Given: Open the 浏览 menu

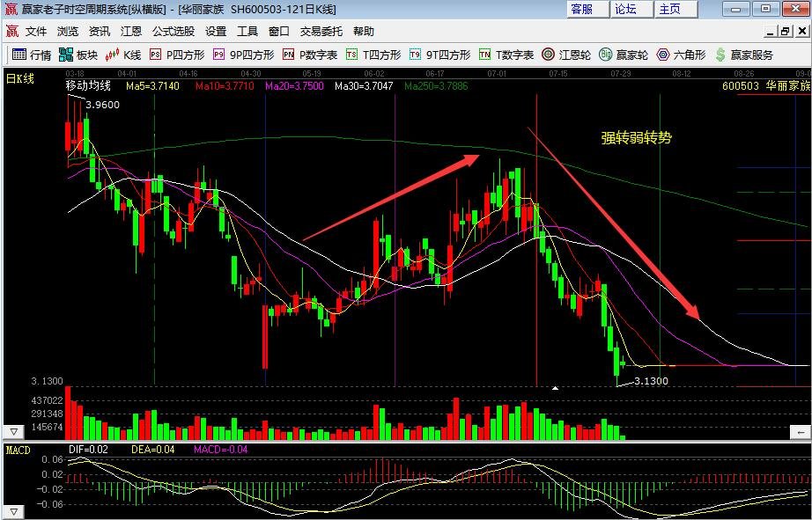Looking at the screenshot, I should click(68, 32).
